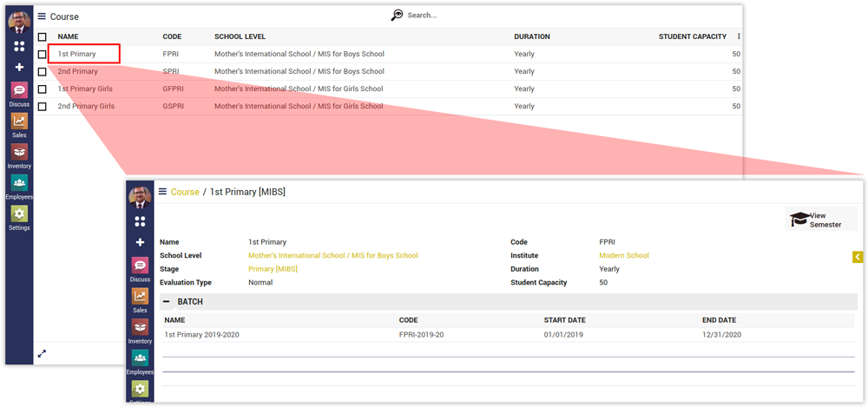Open hamburger menu next to Course title
The height and width of the screenshot is (407, 868).
tap(42, 16)
